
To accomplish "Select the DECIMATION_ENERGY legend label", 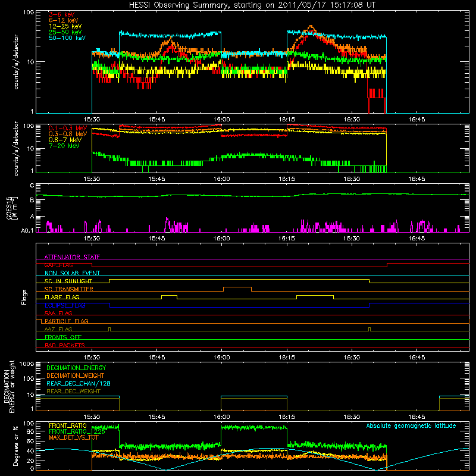I will click(x=76, y=368).
